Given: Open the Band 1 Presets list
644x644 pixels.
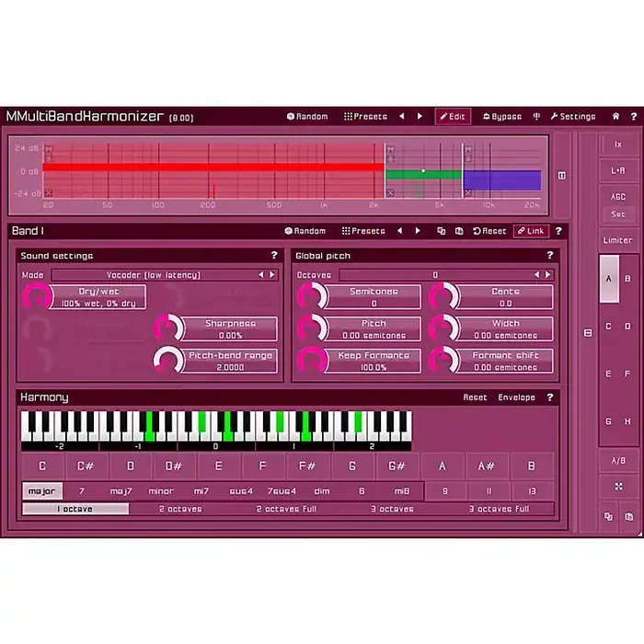Looking at the screenshot, I should pyautogui.click(x=363, y=231).
